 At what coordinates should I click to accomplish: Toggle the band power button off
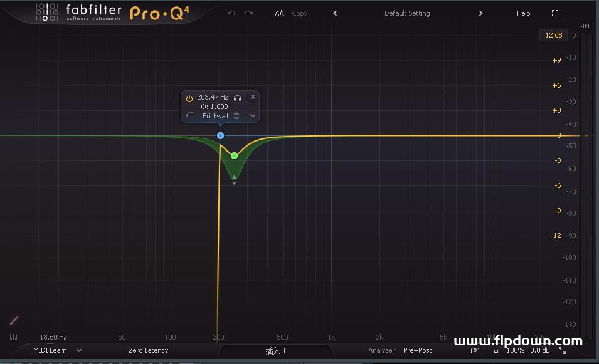pyautogui.click(x=189, y=98)
